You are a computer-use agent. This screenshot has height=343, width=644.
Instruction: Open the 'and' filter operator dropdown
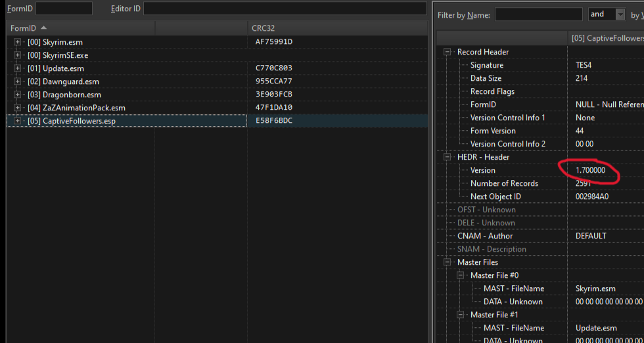coord(620,14)
